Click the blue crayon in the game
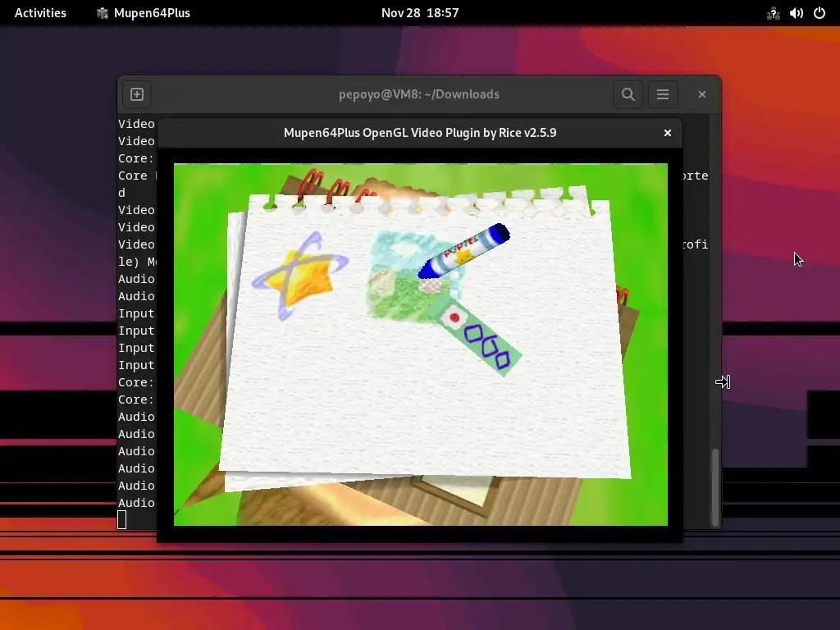840x630 pixels. 464,251
